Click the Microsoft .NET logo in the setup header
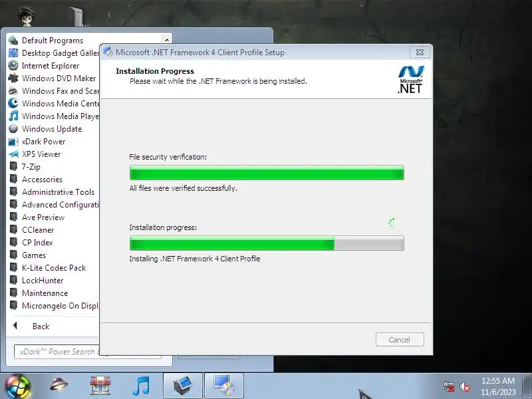The height and width of the screenshot is (399, 532). pos(410,80)
